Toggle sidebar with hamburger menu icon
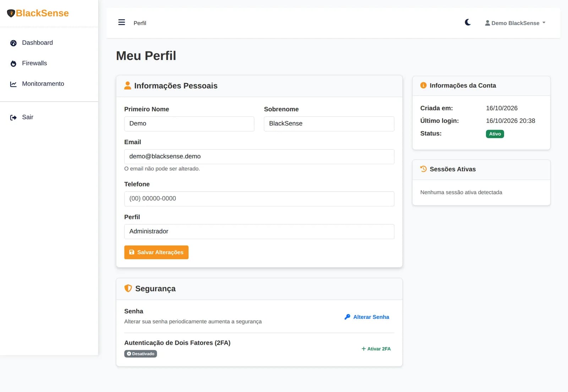This screenshot has width=568, height=392. pos(121,22)
